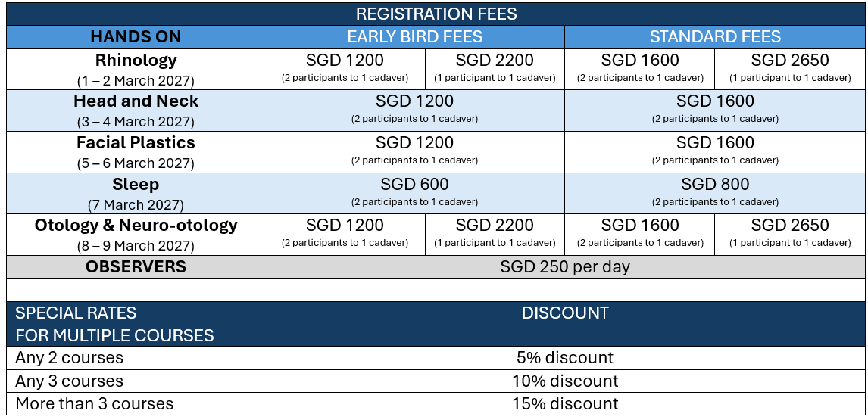Click Head and Neck standard SGD 1600
The height and width of the screenshot is (417, 868).
point(715,110)
